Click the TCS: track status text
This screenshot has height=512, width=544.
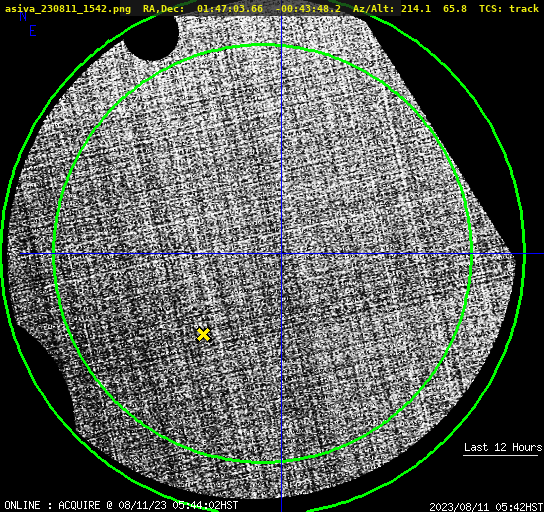[x=509, y=8]
